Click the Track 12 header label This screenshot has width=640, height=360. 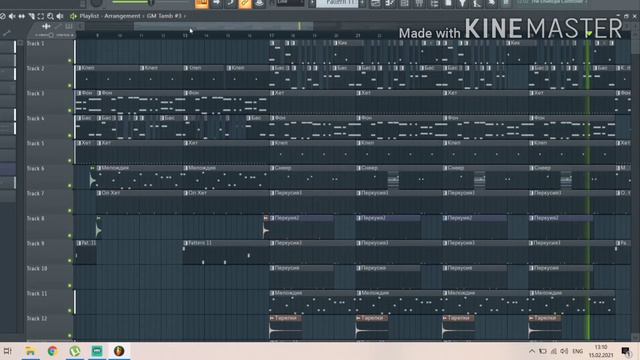[x=37, y=318]
